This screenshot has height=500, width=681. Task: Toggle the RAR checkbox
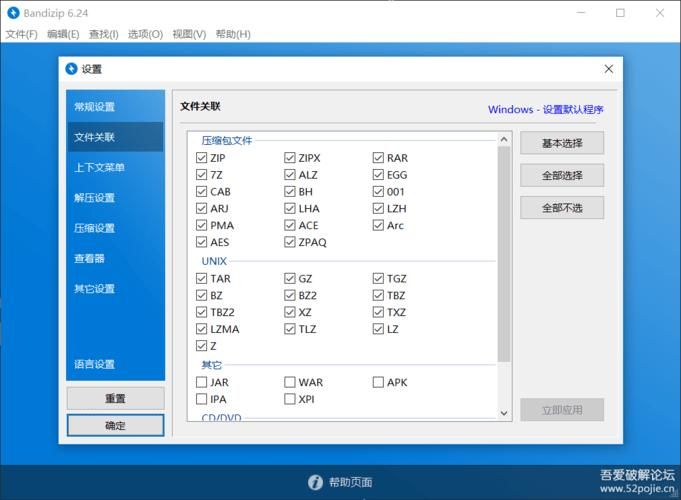(378, 158)
